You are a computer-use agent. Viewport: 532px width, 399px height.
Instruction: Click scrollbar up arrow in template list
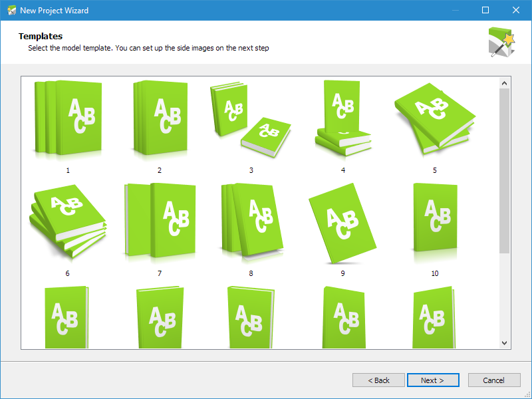point(505,84)
